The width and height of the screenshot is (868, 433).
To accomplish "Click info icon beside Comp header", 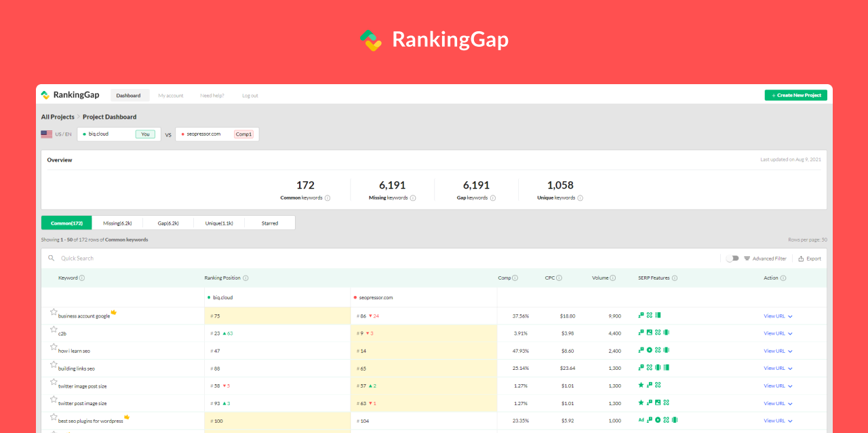I will (x=515, y=278).
